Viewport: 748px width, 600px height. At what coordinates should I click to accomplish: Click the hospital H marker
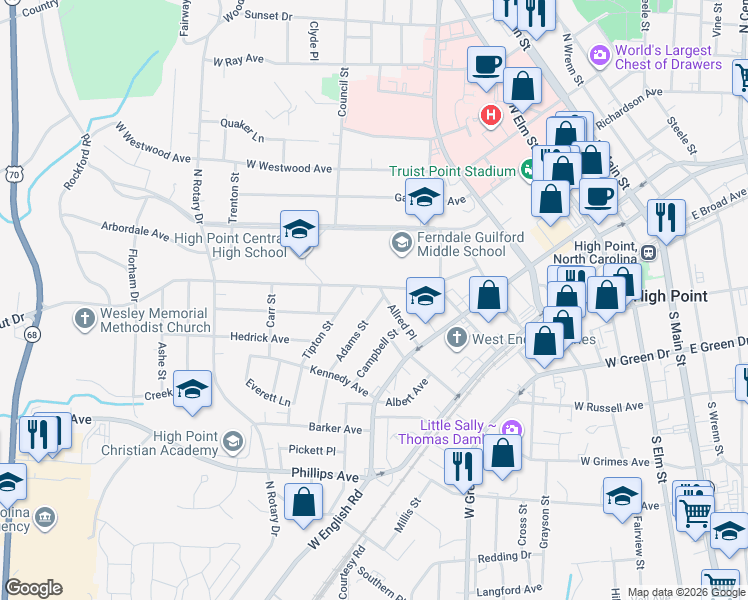tap(490, 115)
